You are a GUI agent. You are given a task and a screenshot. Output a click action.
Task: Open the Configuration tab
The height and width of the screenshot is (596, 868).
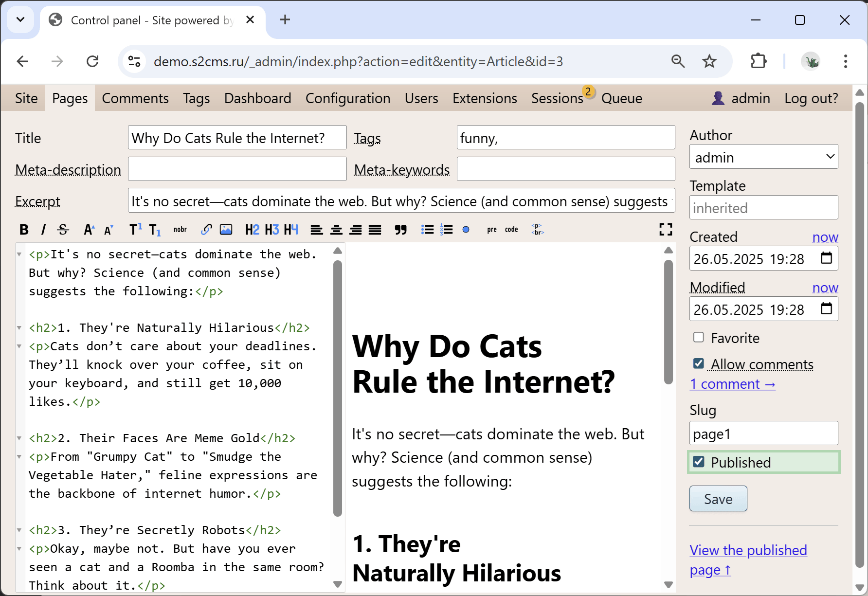click(348, 98)
